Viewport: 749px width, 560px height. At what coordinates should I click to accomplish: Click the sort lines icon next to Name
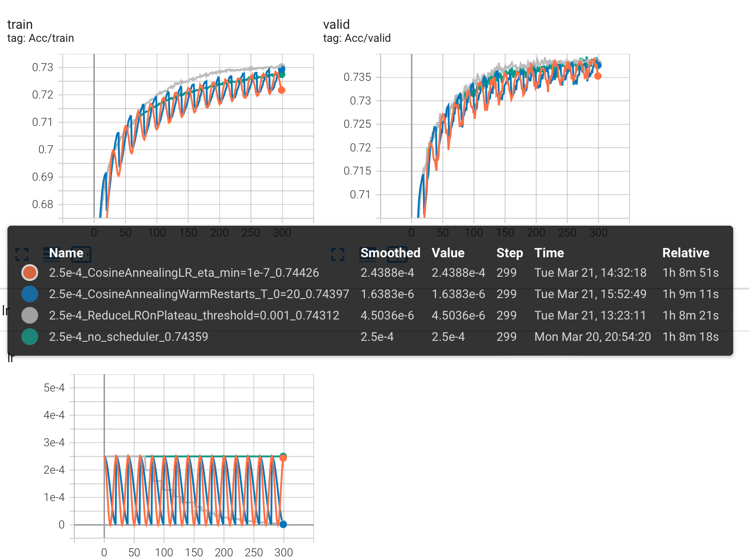pyautogui.click(x=53, y=253)
